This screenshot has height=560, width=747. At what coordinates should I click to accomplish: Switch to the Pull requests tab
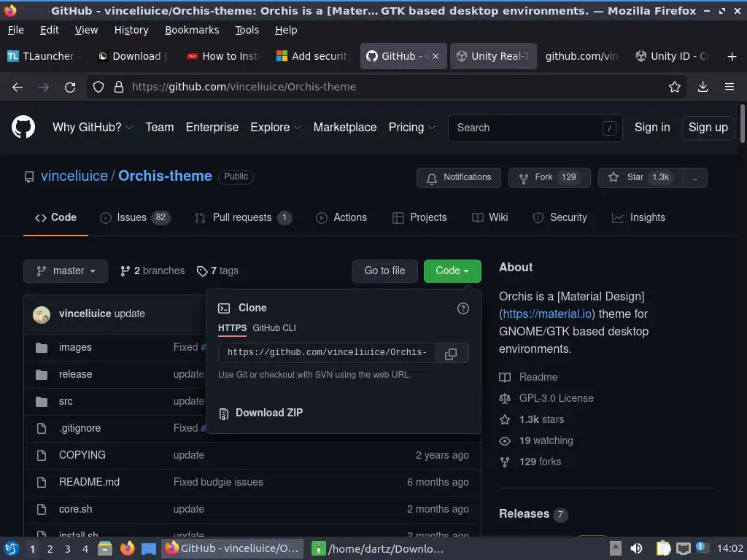[243, 217]
